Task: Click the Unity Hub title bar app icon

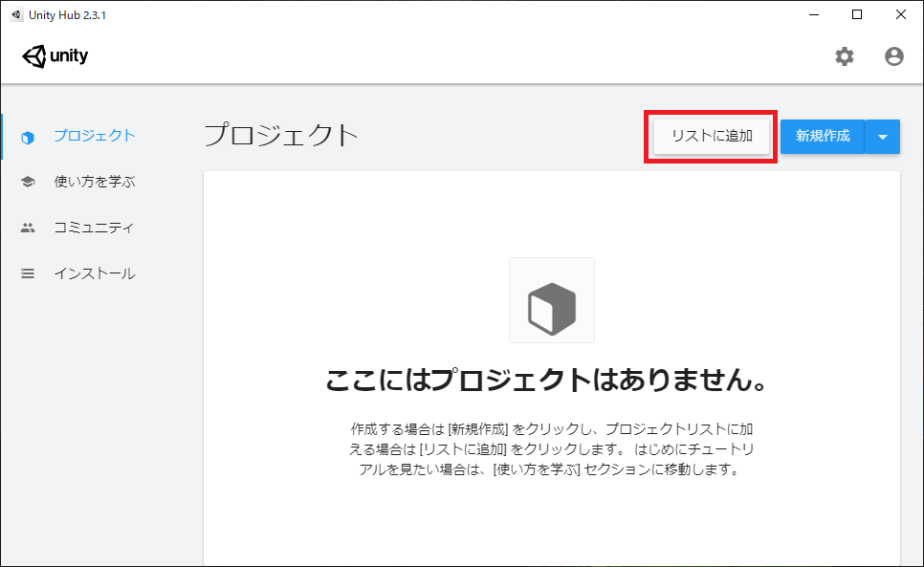Action: click(x=16, y=14)
